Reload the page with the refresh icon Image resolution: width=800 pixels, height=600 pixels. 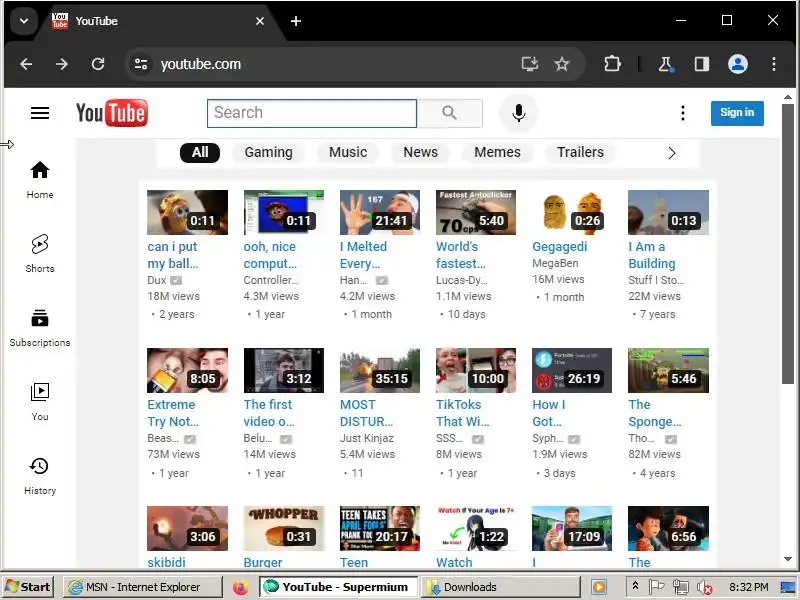(x=98, y=64)
